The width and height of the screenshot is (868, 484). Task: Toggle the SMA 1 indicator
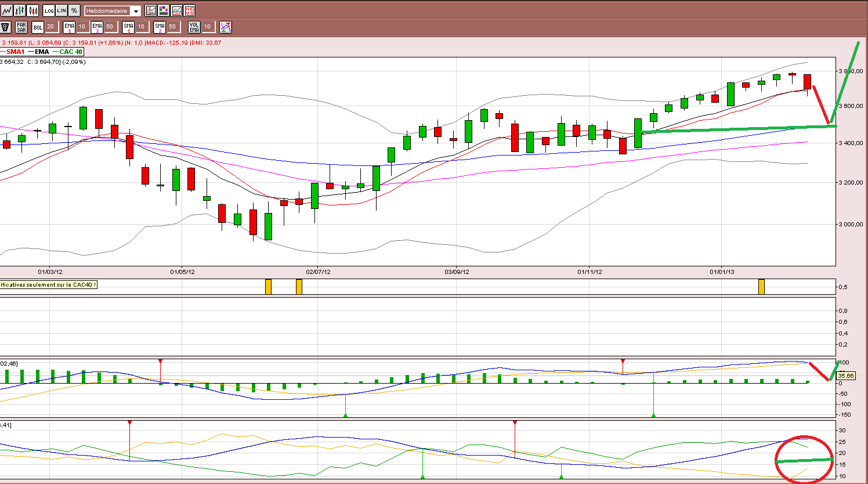click(x=128, y=27)
